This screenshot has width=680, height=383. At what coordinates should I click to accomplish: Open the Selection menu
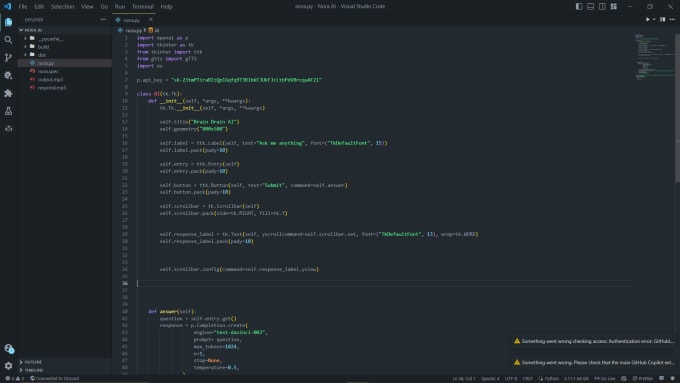pyautogui.click(x=62, y=7)
